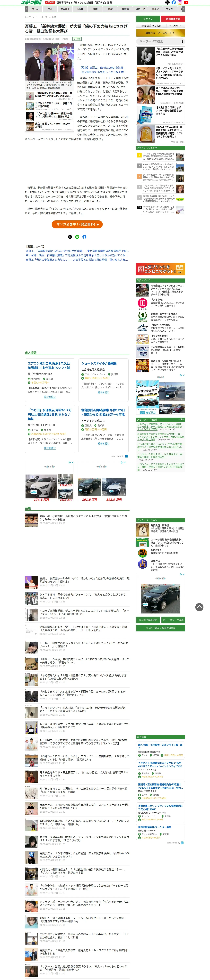Share article on Facebook below the text
Image resolution: width=210 pixels, height=980 pixels.
[84, 237]
